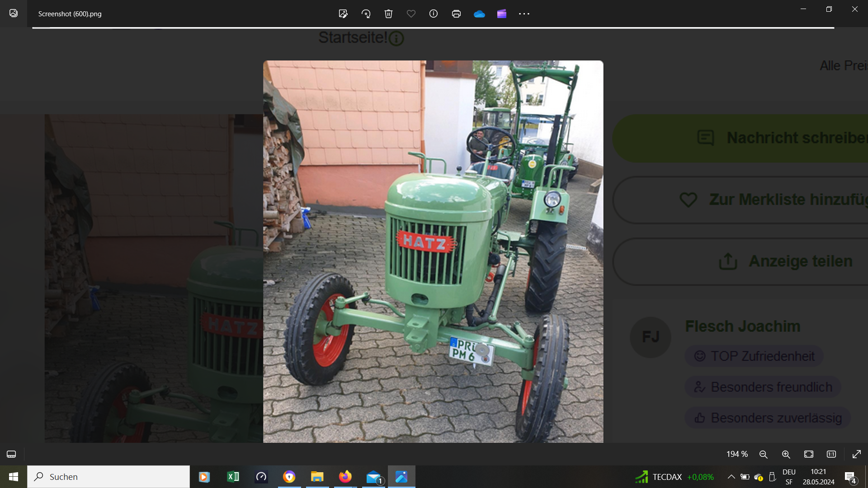Toggle the favorite heart icon
868x488 pixels.
pyautogui.click(x=411, y=14)
